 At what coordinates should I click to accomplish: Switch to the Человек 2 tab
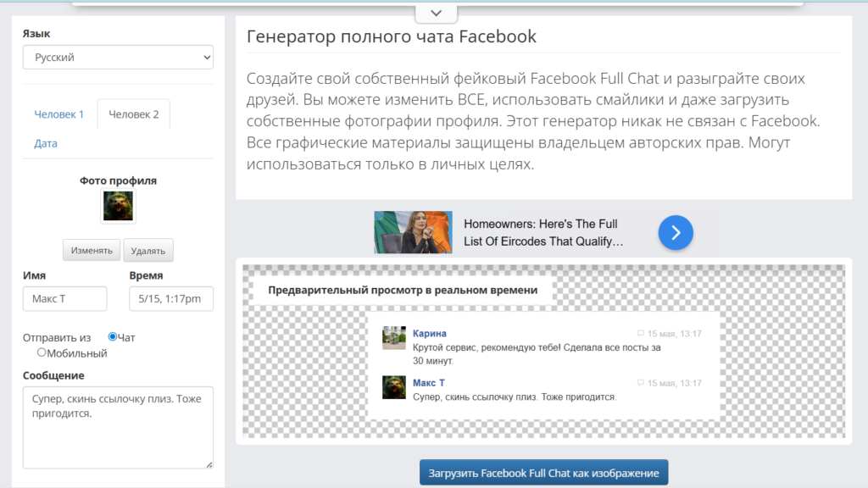(133, 114)
